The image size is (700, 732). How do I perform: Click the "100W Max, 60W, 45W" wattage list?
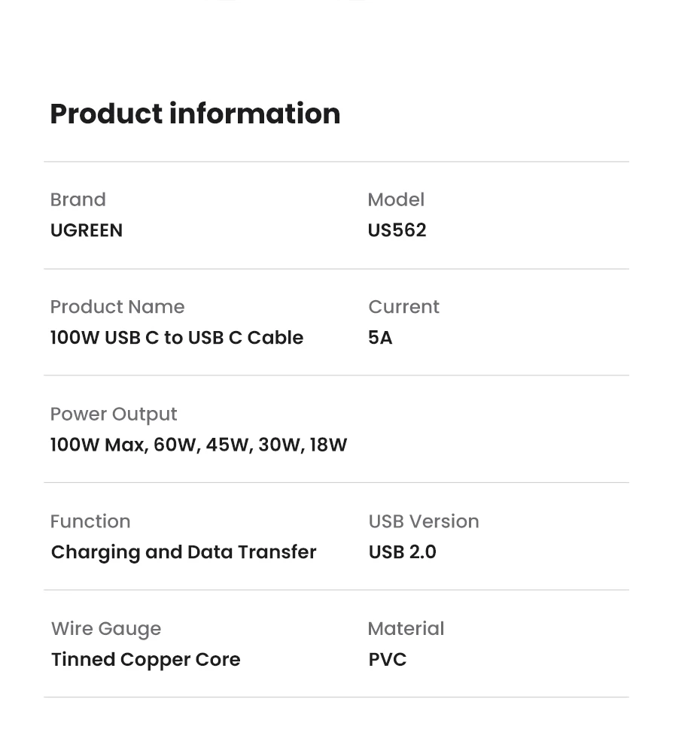199,445
